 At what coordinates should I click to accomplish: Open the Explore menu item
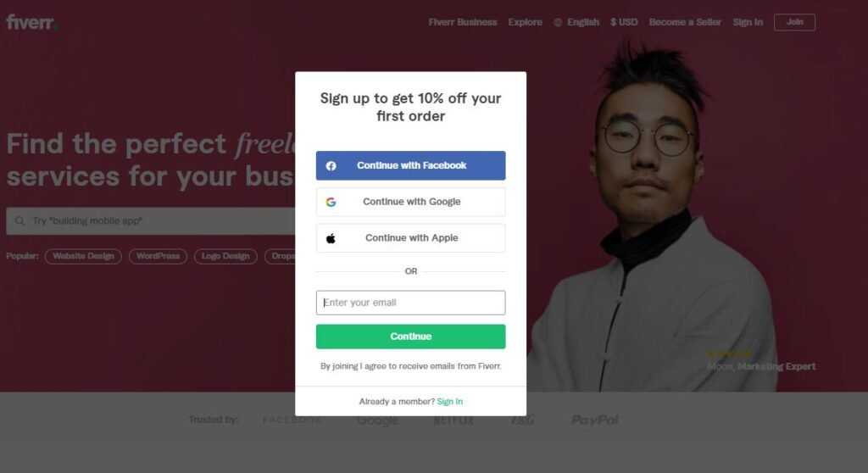(526, 22)
